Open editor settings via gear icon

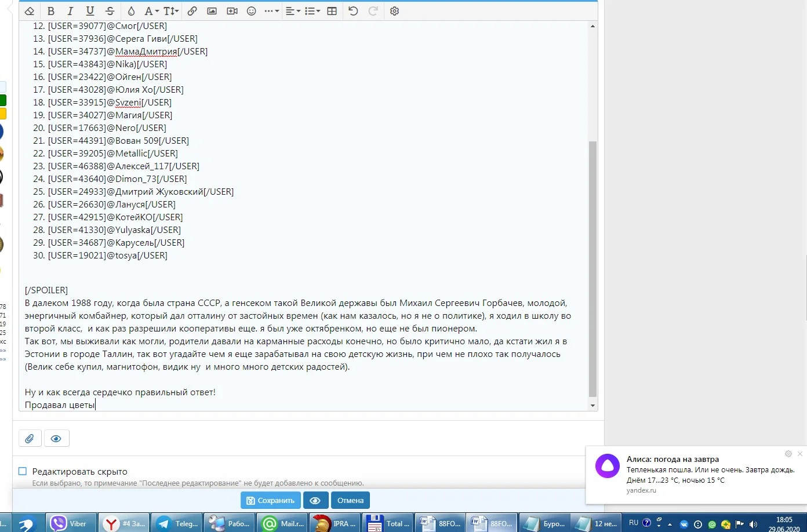[x=394, y=10]
